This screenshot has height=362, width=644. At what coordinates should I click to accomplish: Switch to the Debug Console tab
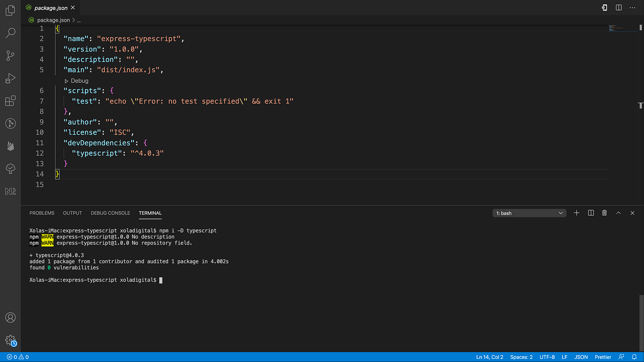(110, 213)
